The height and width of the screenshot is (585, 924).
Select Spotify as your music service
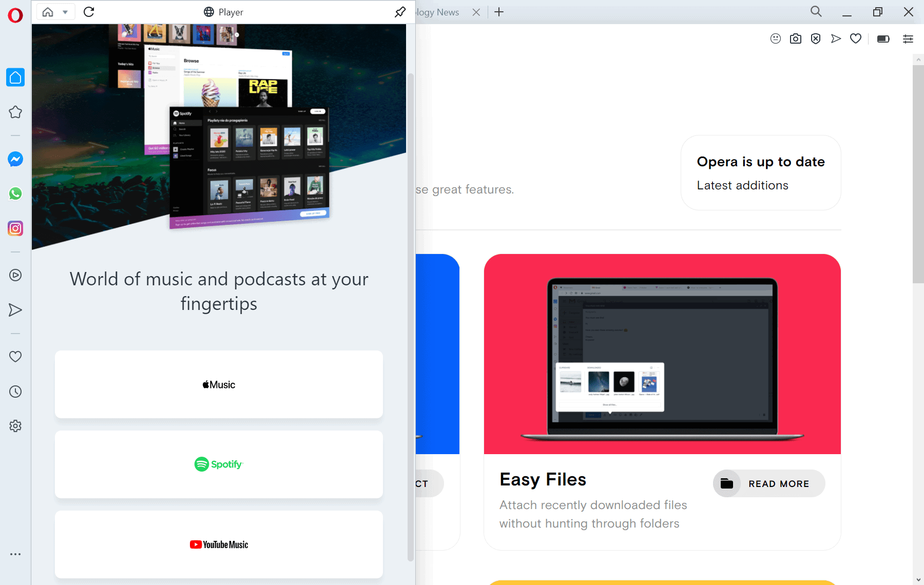219,464
